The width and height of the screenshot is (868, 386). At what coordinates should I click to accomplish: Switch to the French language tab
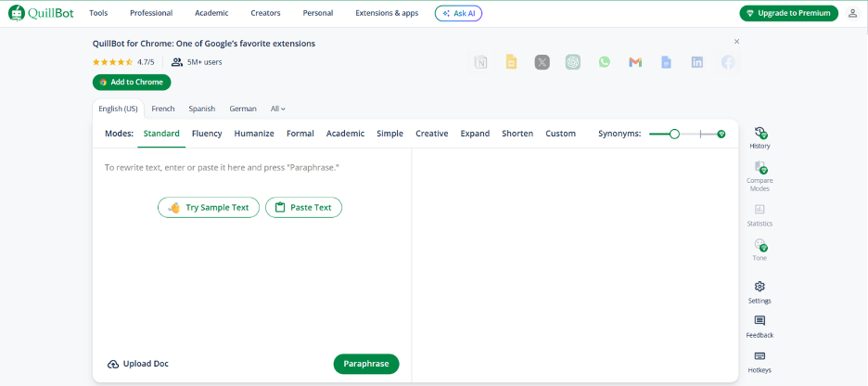[x=163, y=109]
